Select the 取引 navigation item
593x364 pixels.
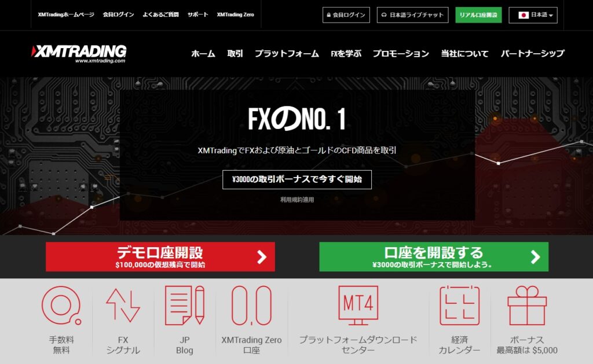[235, 54]
